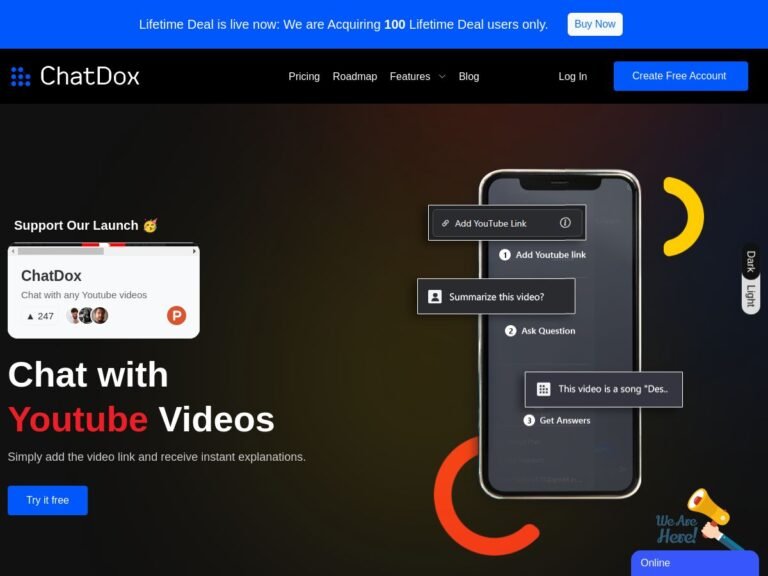Click the grid icon in song answer box
Image resolution: width=768 pixels, height=576 pixels.
point(543,389)
